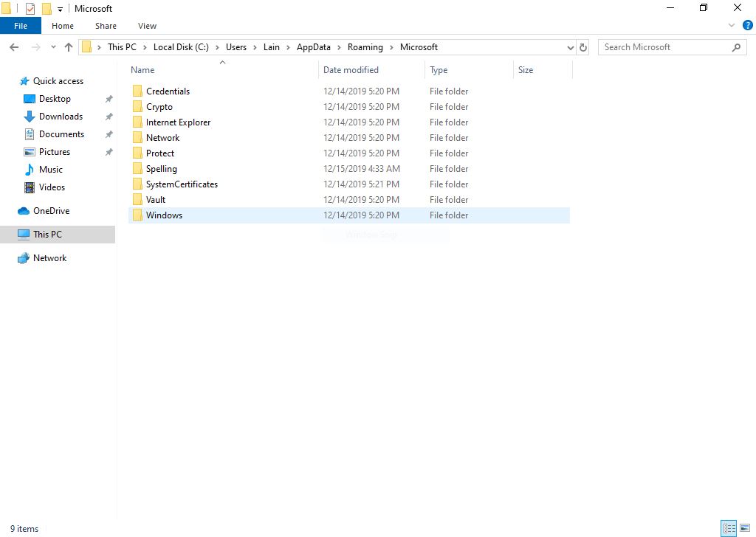
Task: Click the Crypto folder name
Action: click(x=159, y=106)
